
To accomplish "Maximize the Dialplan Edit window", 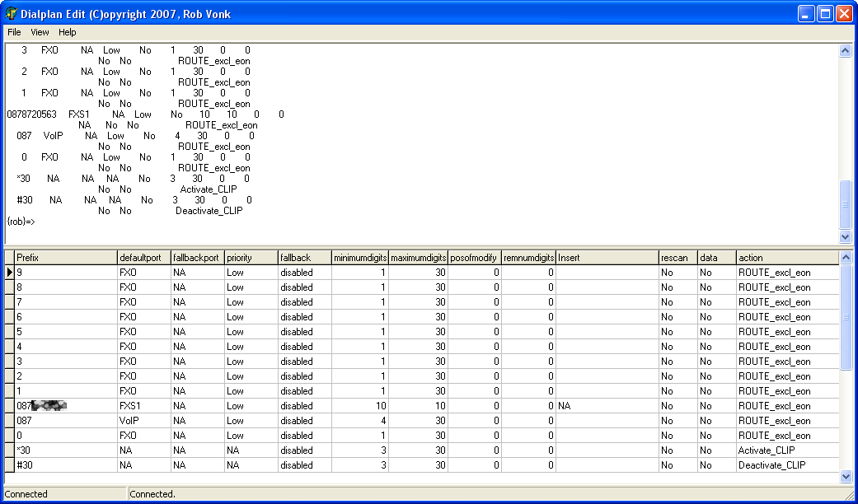I will click(x=825, y=14).
